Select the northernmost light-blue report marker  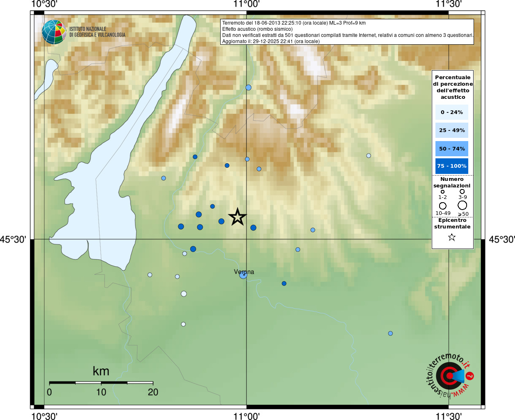coord(248,87)
